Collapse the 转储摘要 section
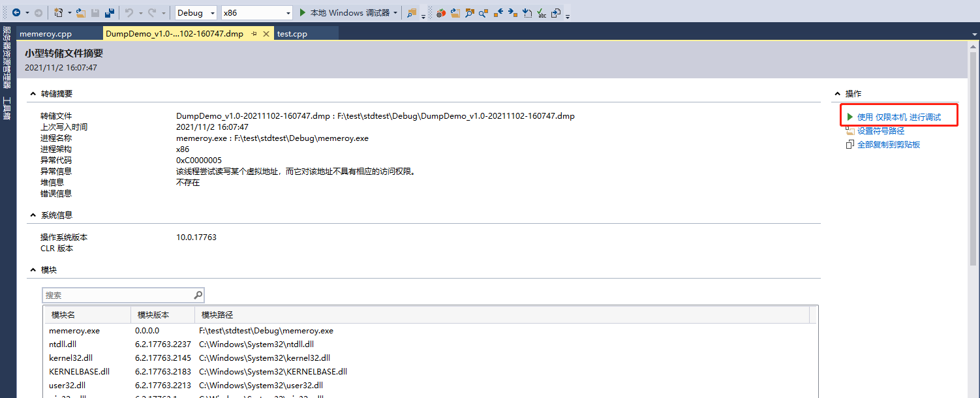Screen dimensions: 980x398 point(33,94)
